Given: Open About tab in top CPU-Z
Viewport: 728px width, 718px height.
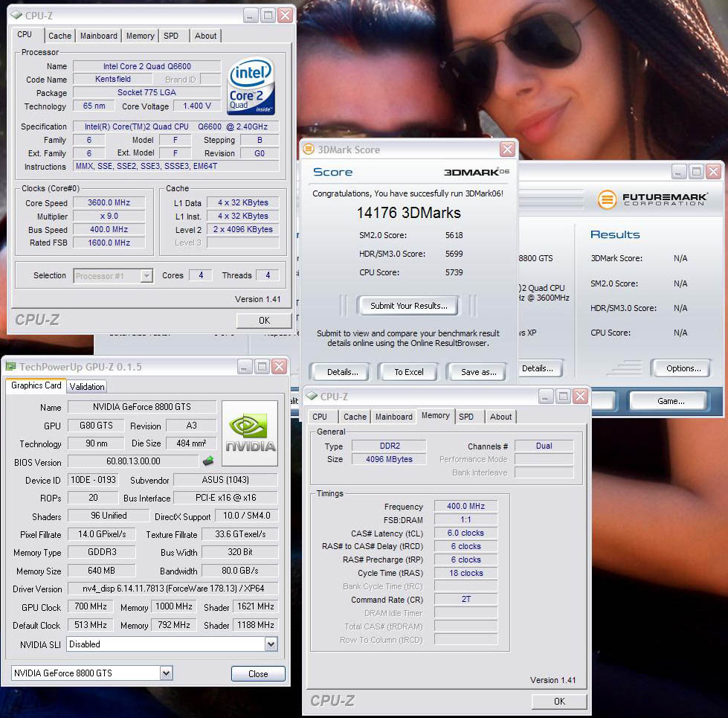Looking at the screenshot, I should click(x=205, y=36).
